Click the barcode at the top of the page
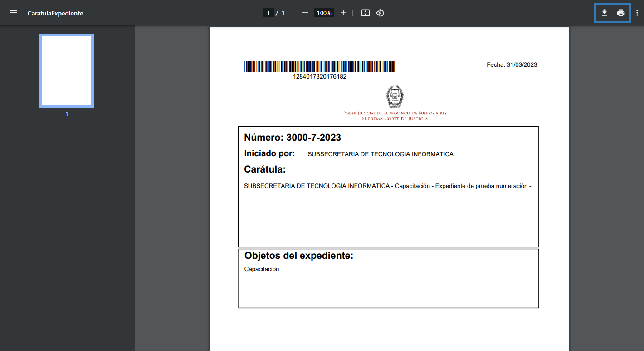Screen dimensions: 644x351 click(x=319, y=67)
